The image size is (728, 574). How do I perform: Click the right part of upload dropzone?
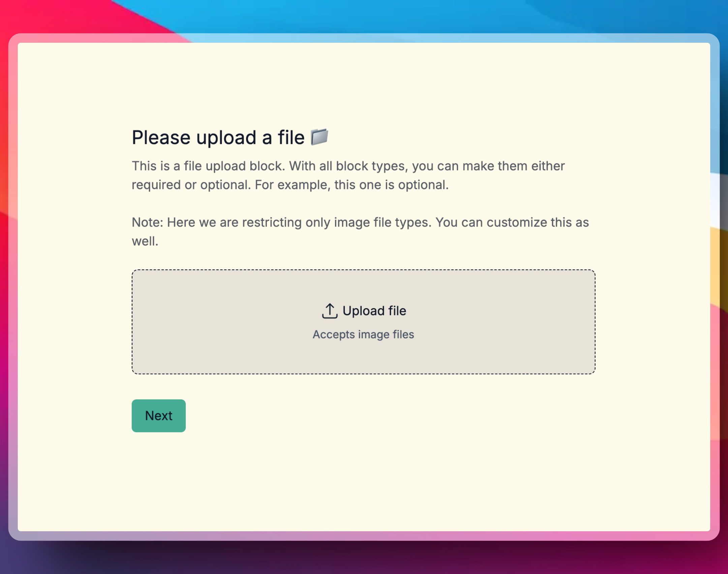coord(539,322)
